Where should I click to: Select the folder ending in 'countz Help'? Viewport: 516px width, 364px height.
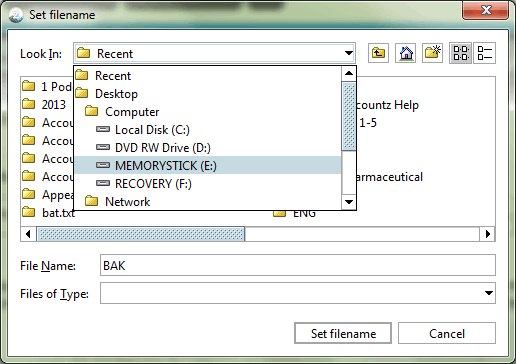coord(387,105)
